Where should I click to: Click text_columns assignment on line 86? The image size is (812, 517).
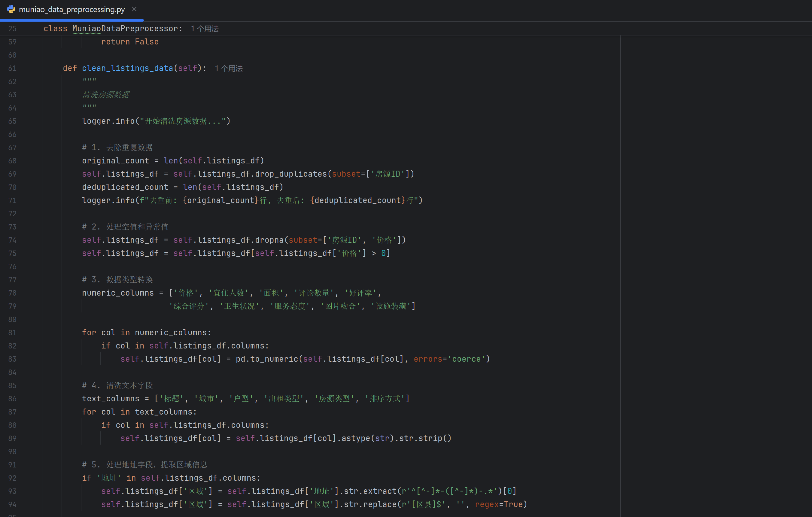(111, 399)
